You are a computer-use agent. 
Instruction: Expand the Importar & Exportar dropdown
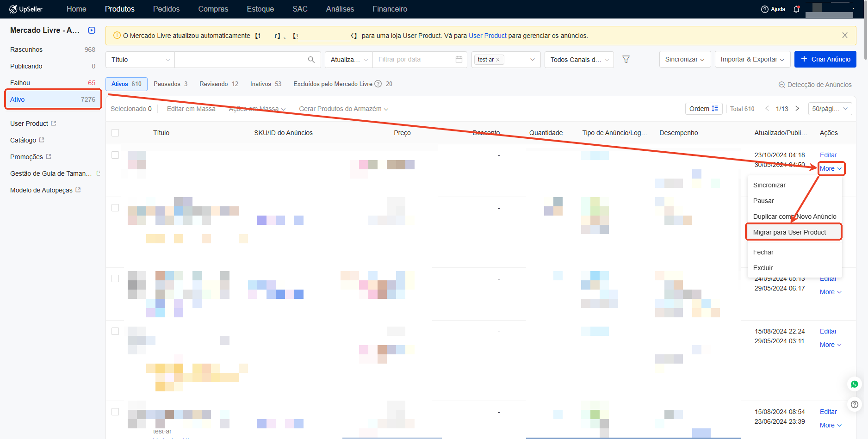[752, 59]
